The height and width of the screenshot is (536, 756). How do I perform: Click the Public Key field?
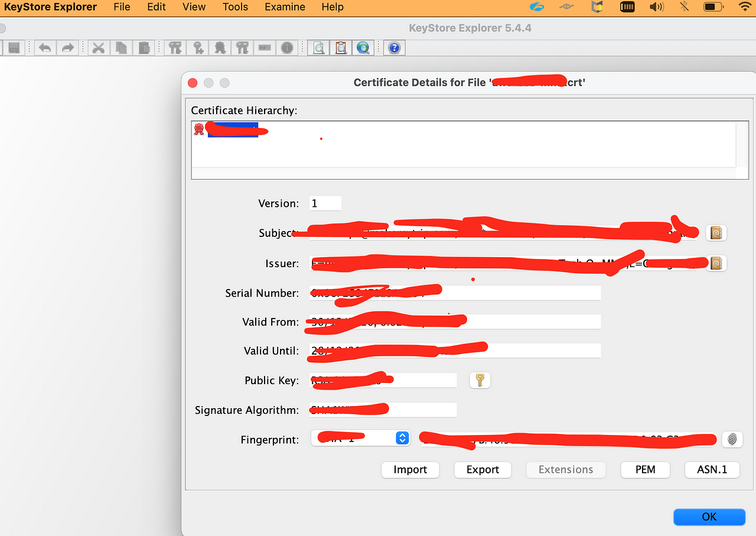point(383,381)
